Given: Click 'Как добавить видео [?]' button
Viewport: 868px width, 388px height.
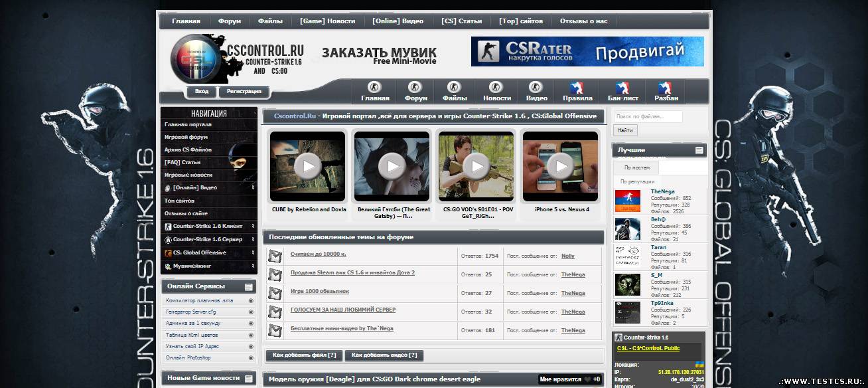Looking at the screenshot, I should pos(384,355).
